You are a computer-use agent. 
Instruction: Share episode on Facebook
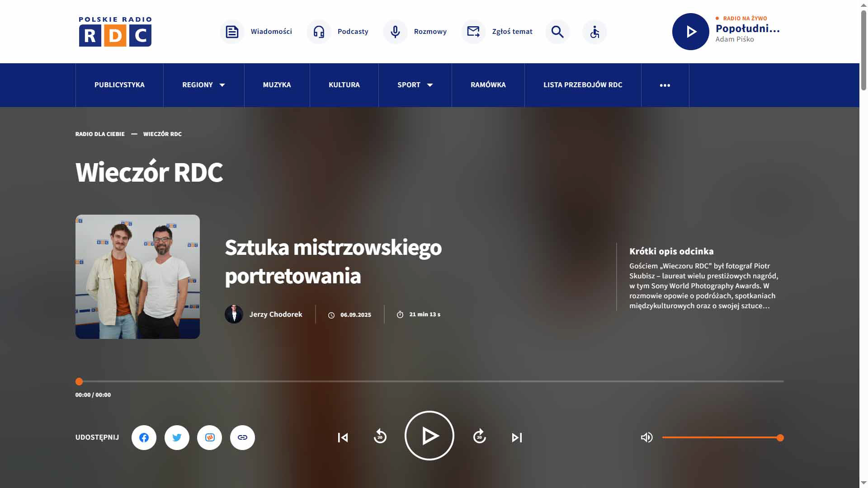(x=144, y=437)
